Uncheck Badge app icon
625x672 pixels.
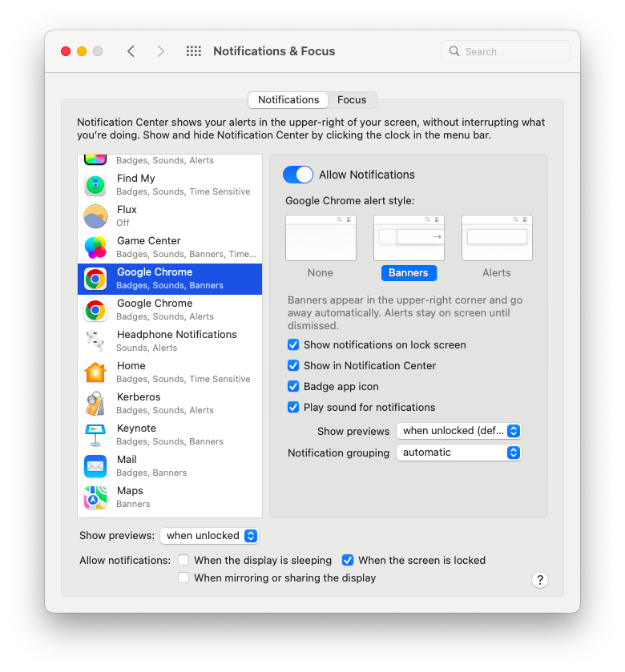point(293,387)
